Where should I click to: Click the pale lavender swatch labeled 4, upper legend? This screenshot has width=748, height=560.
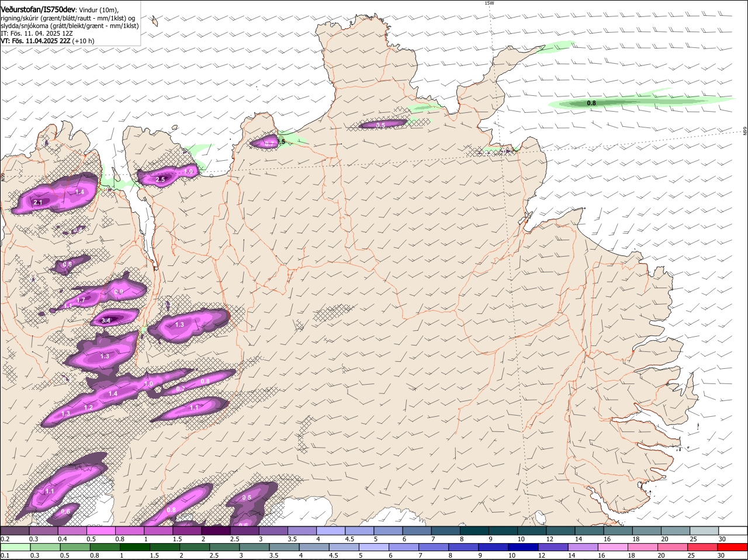(331, 531)
